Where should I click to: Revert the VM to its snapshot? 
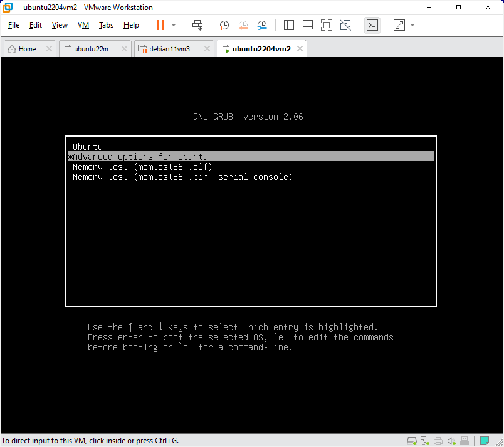click(243, 25)
